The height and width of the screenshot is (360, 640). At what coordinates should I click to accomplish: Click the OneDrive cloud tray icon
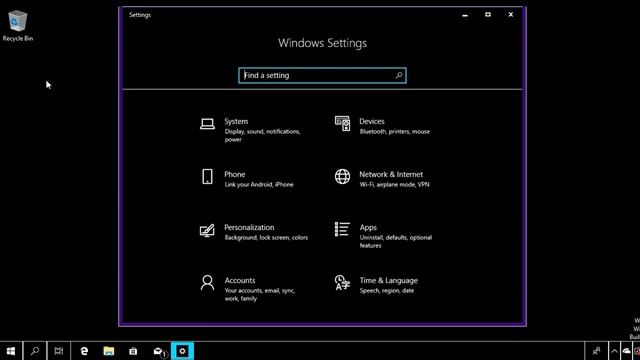[627, 351]
